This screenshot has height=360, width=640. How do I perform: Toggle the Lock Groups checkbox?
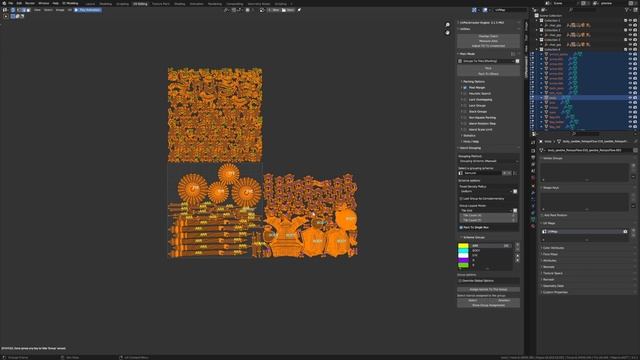click(x=465, y=105)
